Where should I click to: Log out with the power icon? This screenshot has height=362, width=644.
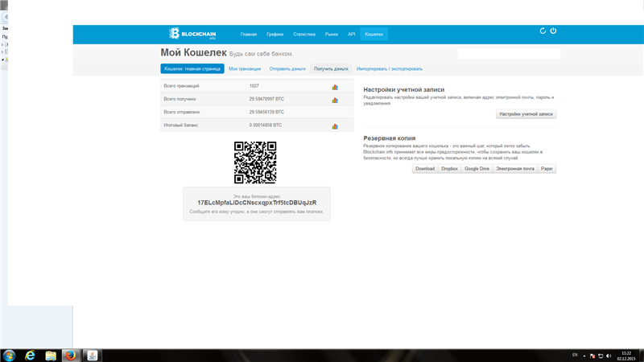553,31
